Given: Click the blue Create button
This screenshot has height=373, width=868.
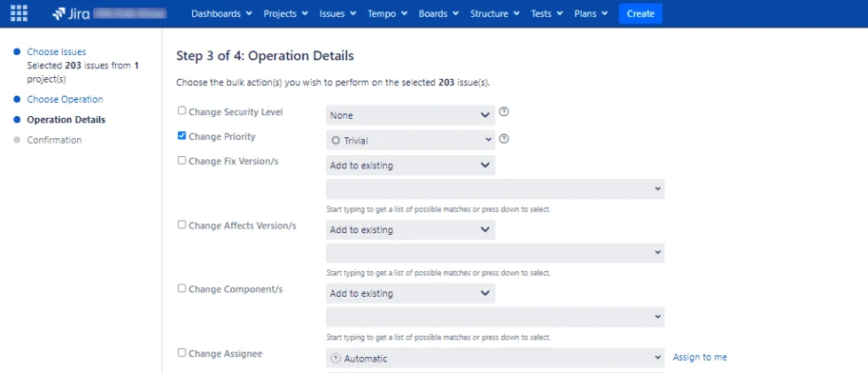Looking at the screenshot, I should [639, 13].
